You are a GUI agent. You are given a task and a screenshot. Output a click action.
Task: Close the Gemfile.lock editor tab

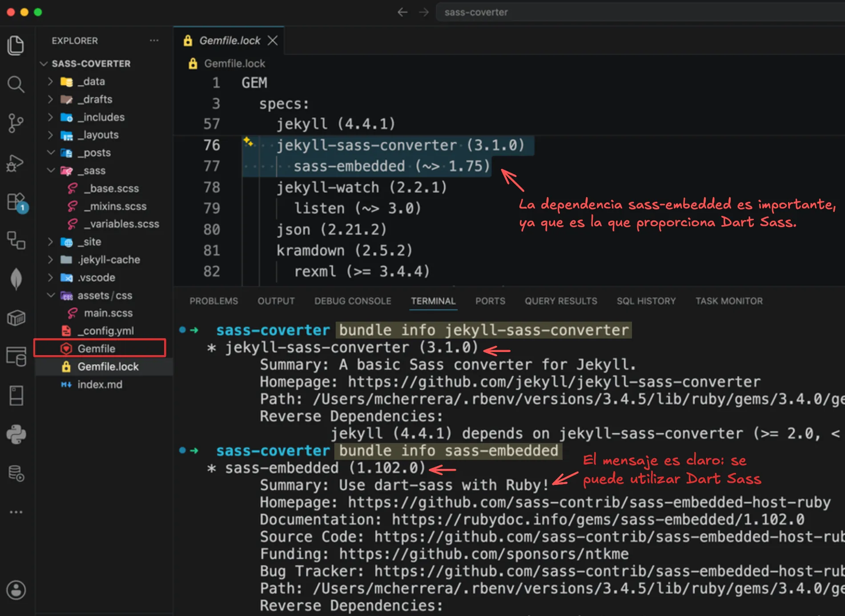point(273,40)
